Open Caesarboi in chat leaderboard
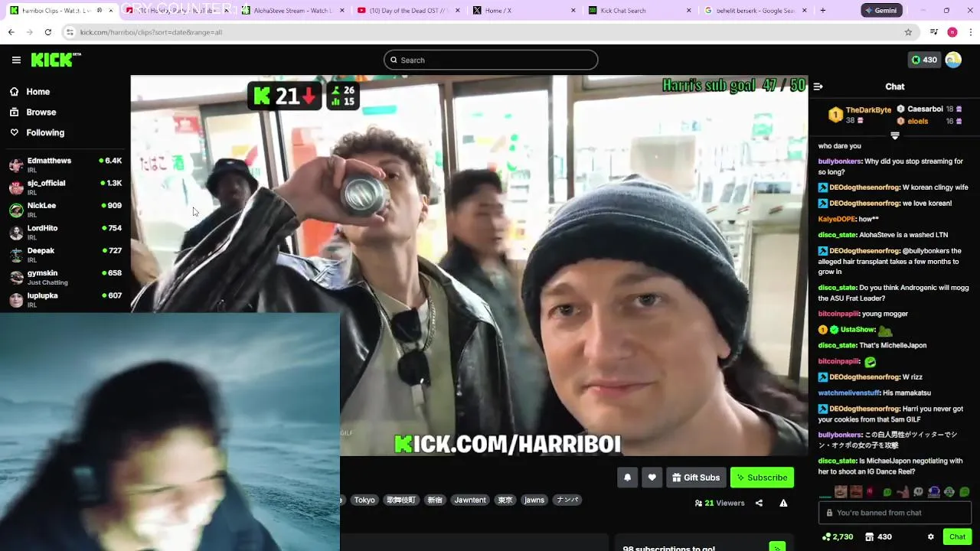This screenshot has width=980, height=551. [925, 109]
